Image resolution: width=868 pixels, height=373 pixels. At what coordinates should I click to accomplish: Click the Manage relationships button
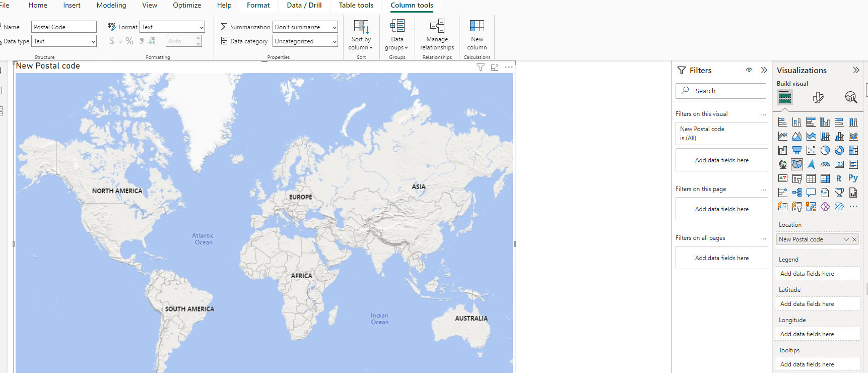(437, 35)
